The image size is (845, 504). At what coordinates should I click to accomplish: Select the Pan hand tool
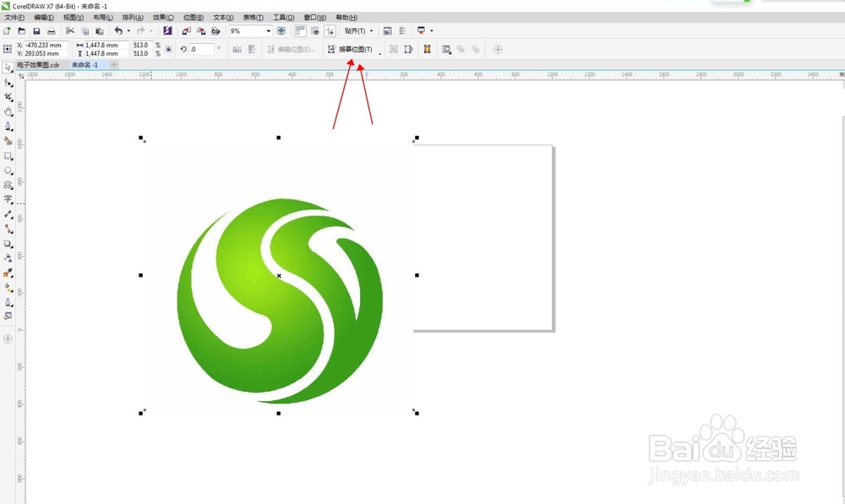coord(8,111)
